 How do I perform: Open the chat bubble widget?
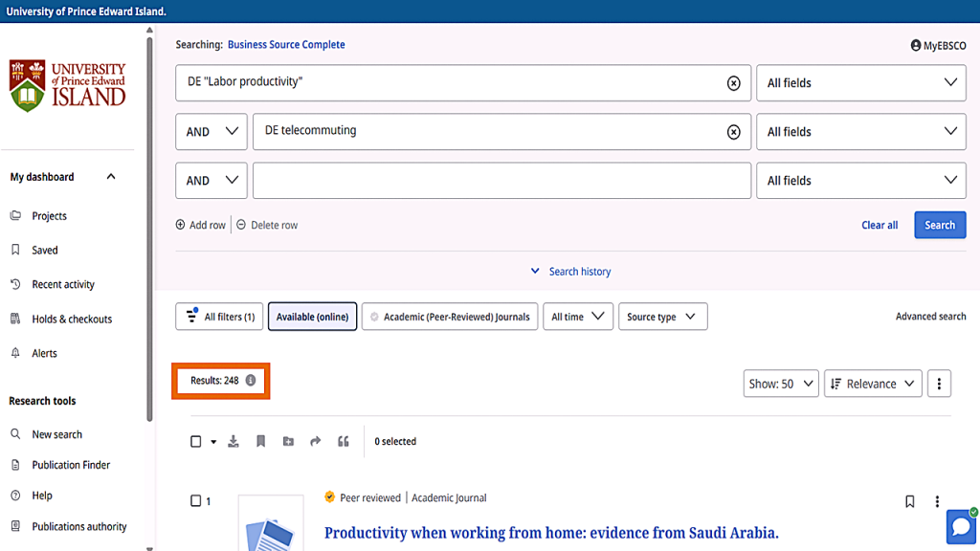(x=961, y=527)
